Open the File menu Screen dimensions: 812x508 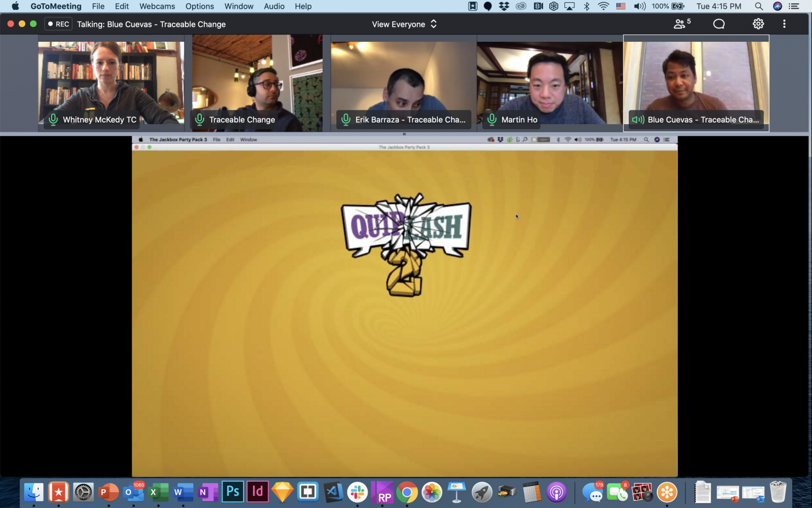98,6
